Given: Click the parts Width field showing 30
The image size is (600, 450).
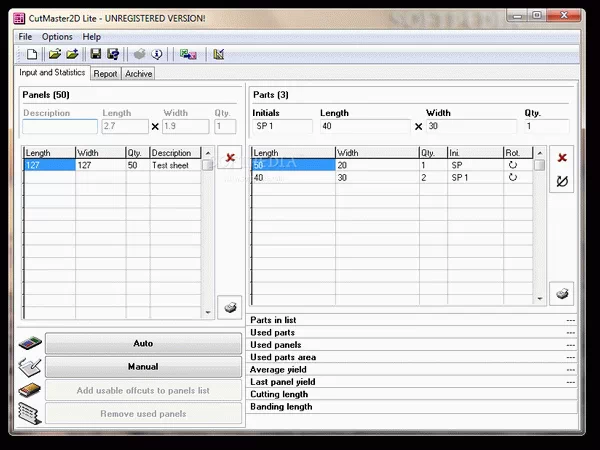Looking at the screenshot, I should pyautogui.click(x=471, y=126).
